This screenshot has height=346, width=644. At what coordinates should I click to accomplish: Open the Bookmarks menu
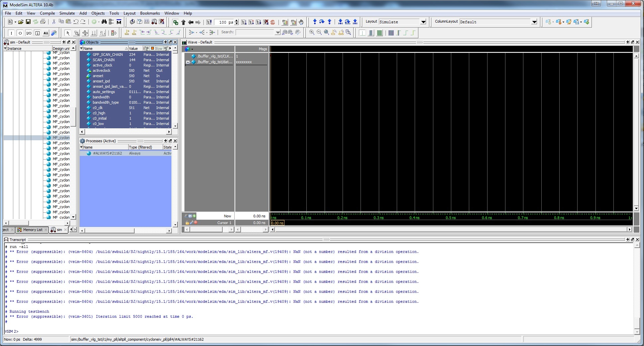pos(150,13)
